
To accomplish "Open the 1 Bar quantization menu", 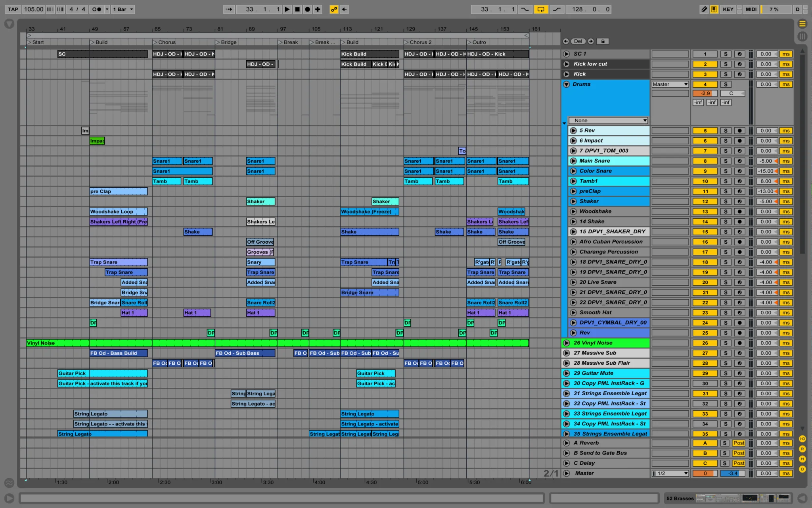I will click(x=123, y=9).
